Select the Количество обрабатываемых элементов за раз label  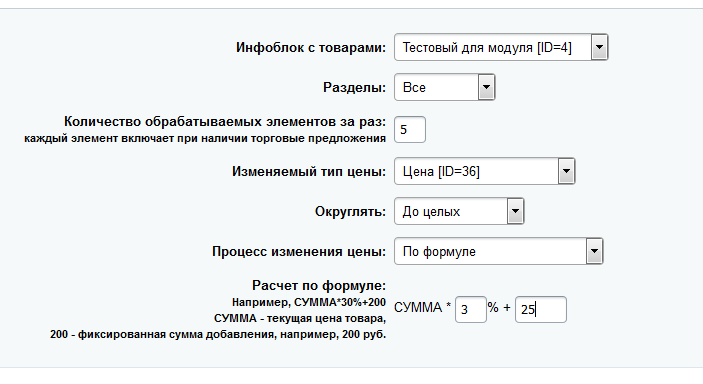click(x=225, y=122)
